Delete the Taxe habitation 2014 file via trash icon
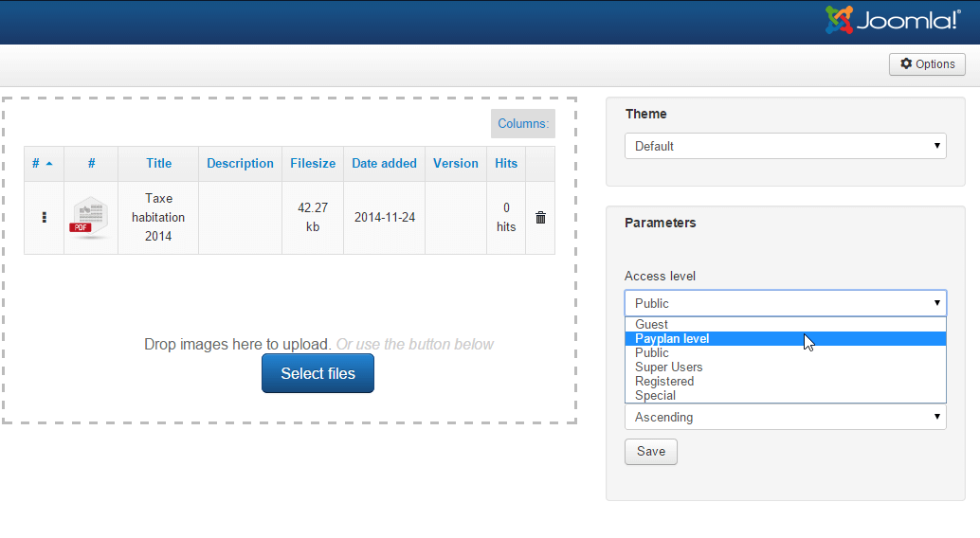The width and height of the screenshot is (980, 538). click(x=540, y=218)
